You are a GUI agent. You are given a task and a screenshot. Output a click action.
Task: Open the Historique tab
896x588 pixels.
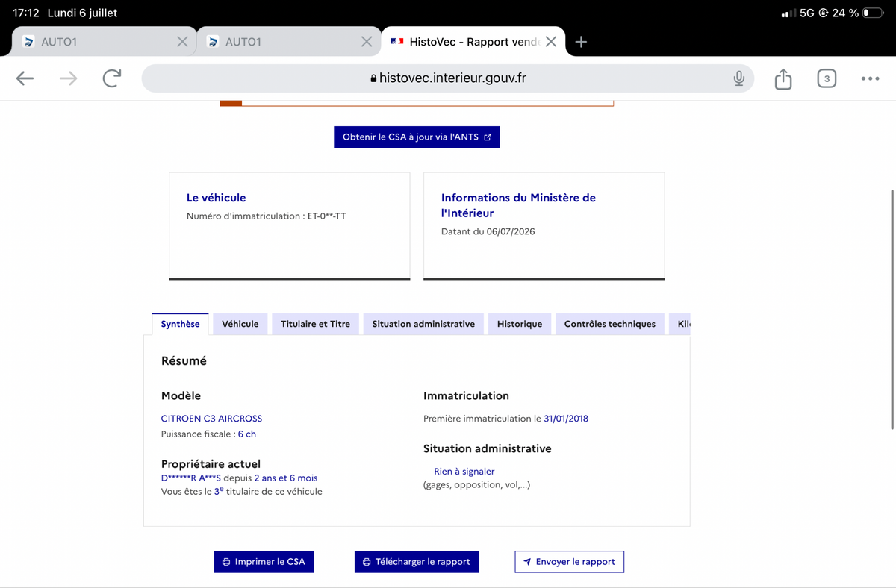pos(520,324)
